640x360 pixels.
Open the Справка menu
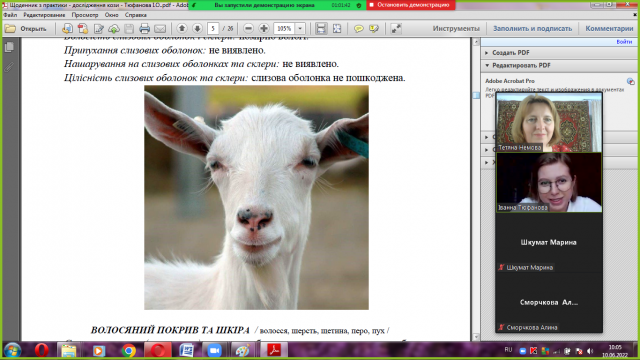(136, 15)
